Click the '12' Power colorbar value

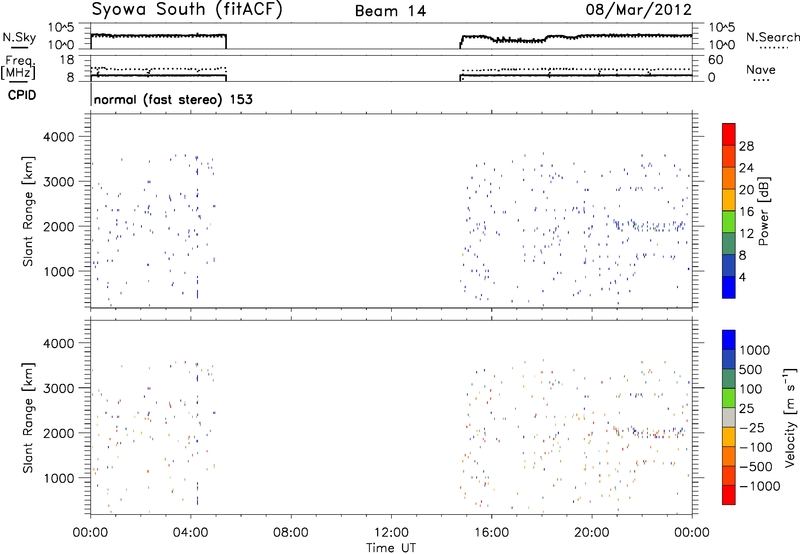(x=746, y=234)
